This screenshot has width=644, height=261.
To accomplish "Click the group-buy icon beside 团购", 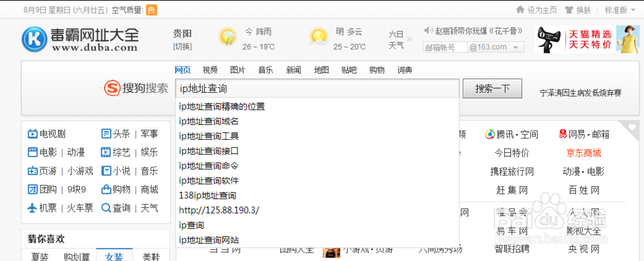I will click(x=32, y=189).
